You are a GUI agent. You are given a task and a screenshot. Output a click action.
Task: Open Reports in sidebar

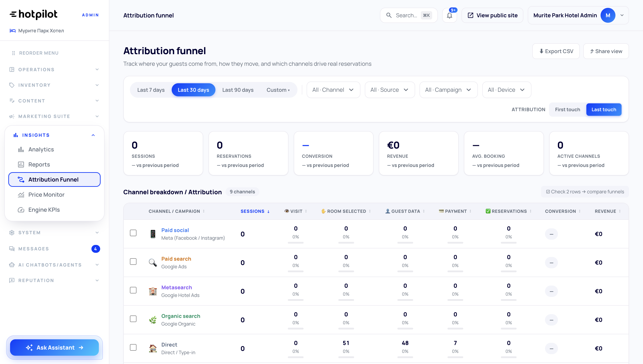pos(54,165)
